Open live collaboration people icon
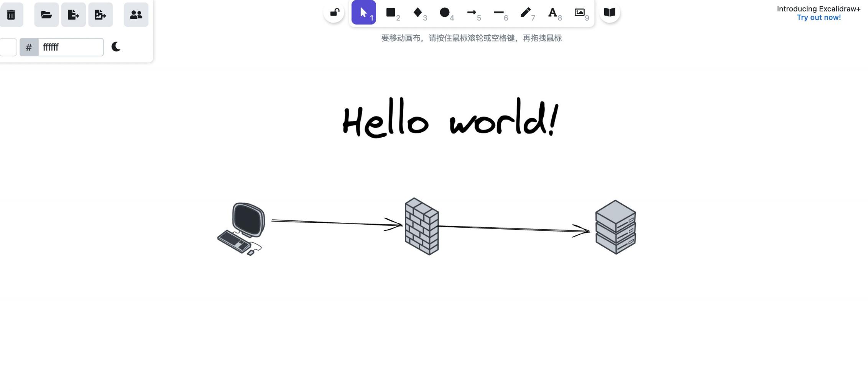The width and height of the screenshot is (868, 391). [x=136, y=15]
